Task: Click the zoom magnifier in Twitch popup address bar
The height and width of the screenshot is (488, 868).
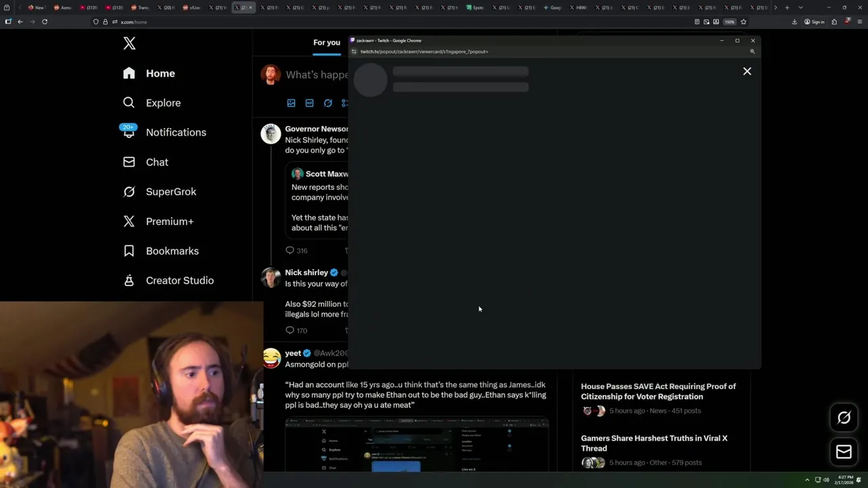Action: pos(752,52)
